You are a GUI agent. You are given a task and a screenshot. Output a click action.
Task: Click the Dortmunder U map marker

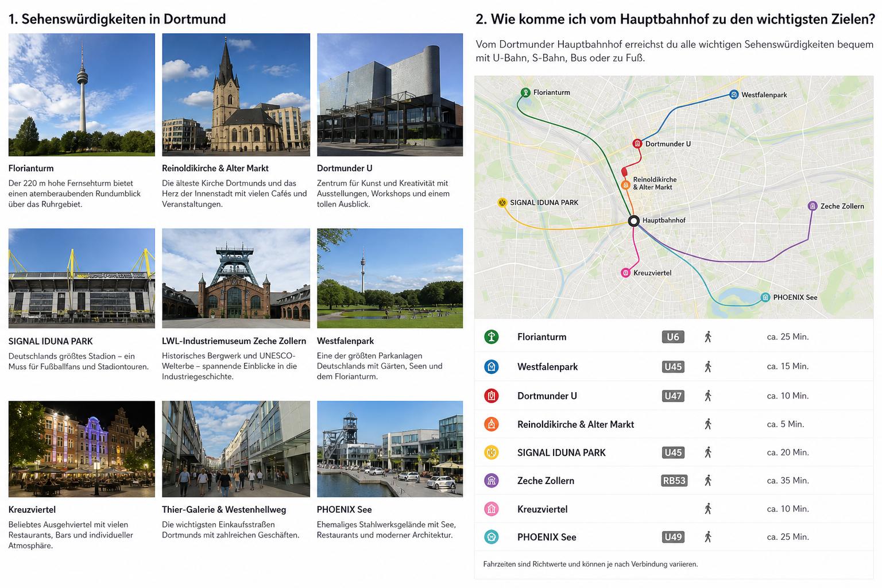click(637, 144)
